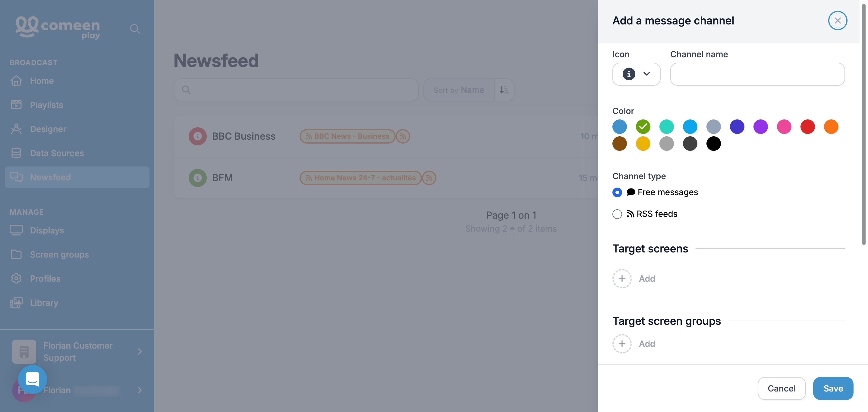Open the Icon dropdown selector

pyautogui.click(x=636, y=74)
